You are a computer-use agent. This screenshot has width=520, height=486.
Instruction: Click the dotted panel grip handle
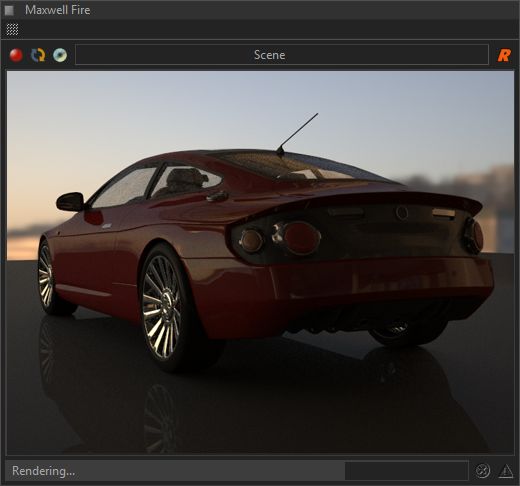coord(12,29)
